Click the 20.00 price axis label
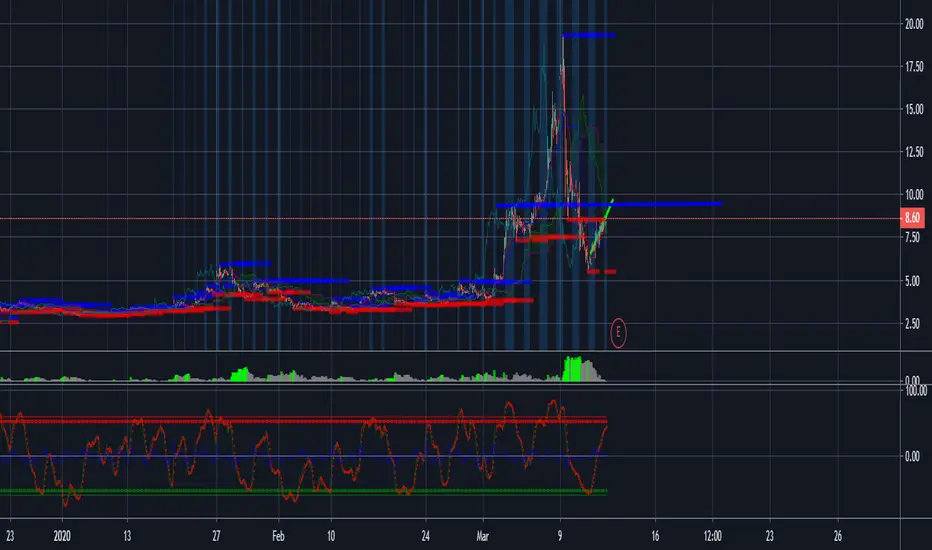The height and width of the screenshot is (550, 932). point(914,24)
